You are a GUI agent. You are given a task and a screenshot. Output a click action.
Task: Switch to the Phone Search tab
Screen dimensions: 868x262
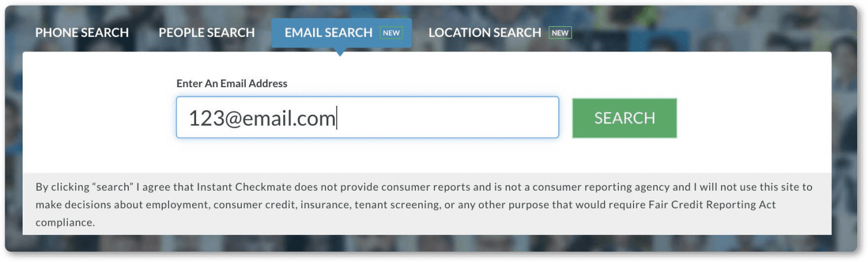[x=82, y=33]
